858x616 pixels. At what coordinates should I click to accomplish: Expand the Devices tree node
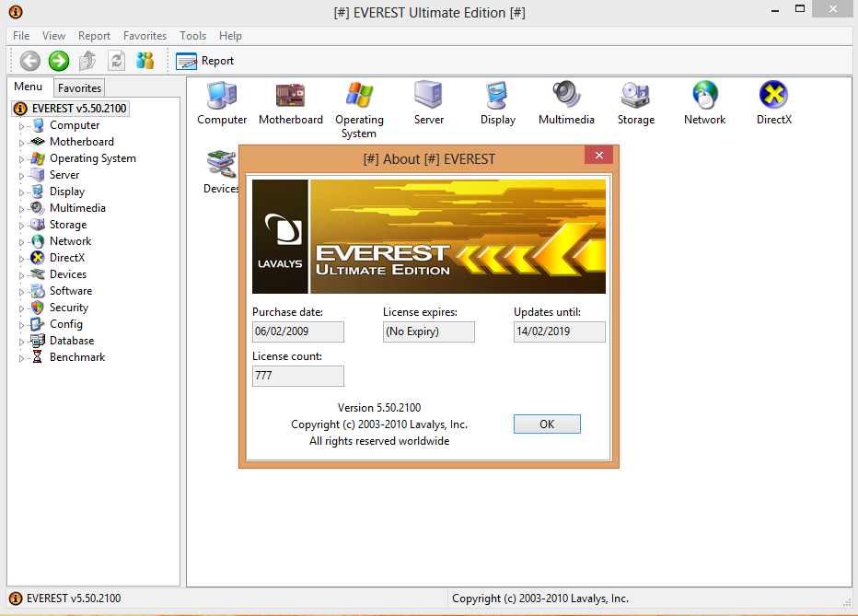21,275
